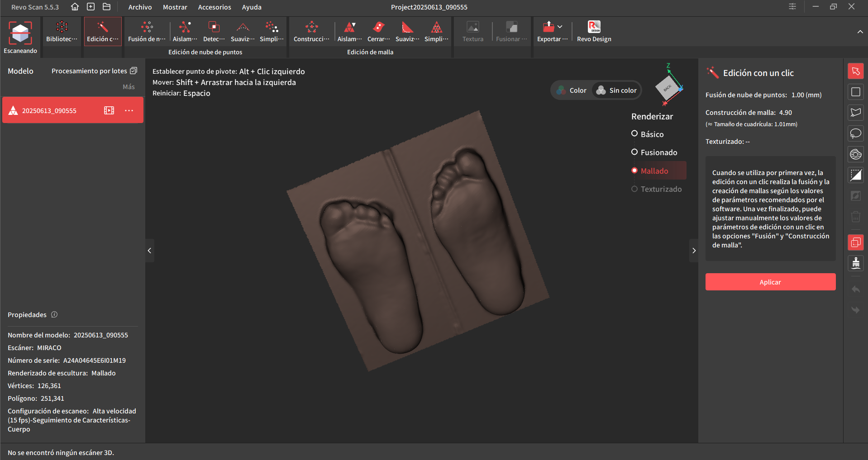Screen dimensions: 868x460
Task: Open the Ayuda menu
Action: [252, 7]
